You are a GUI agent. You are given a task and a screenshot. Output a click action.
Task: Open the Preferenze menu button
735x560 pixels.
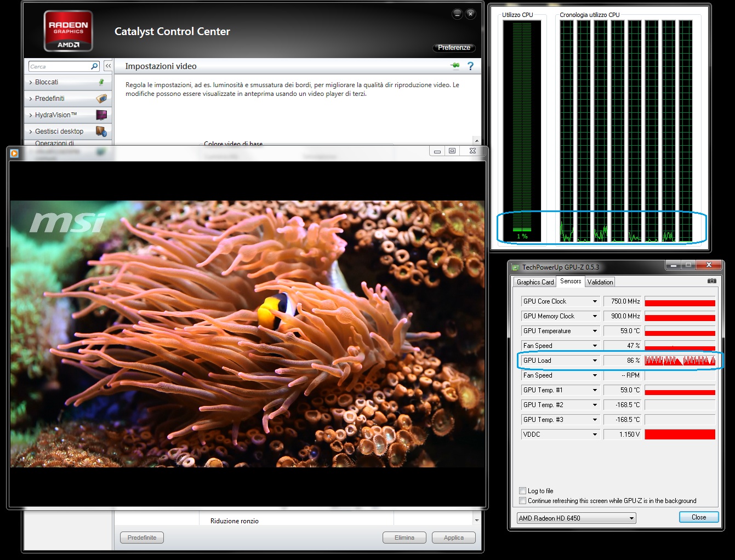click(x=454, y=48)
